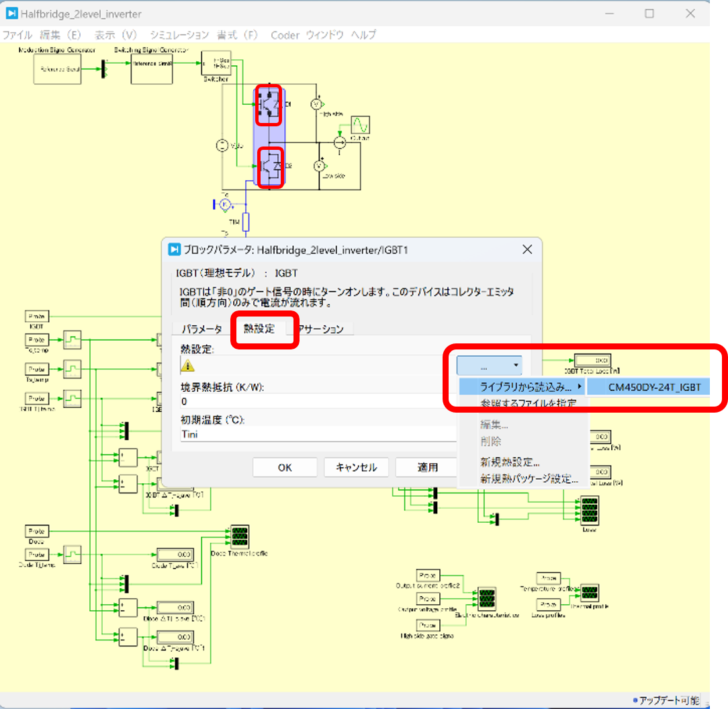Screen dimensions: 728x709
Task: Select the Vdc voltage source symbol
Action: (x=220, y=145)
